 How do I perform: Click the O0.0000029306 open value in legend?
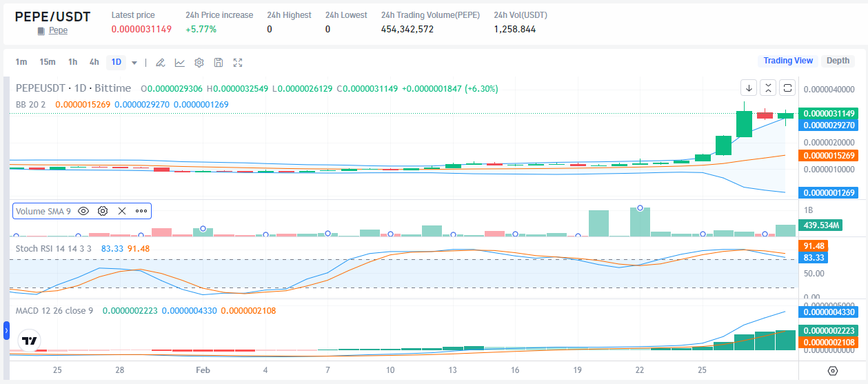coord(171,88)
